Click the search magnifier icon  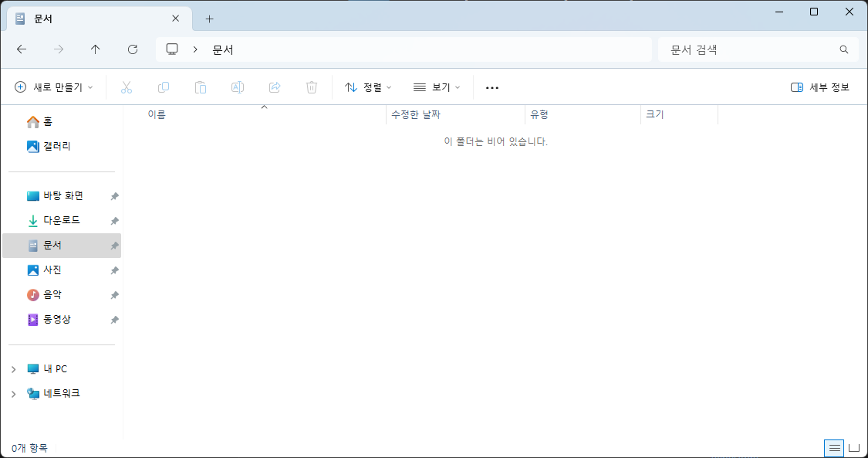pos(843,49)
